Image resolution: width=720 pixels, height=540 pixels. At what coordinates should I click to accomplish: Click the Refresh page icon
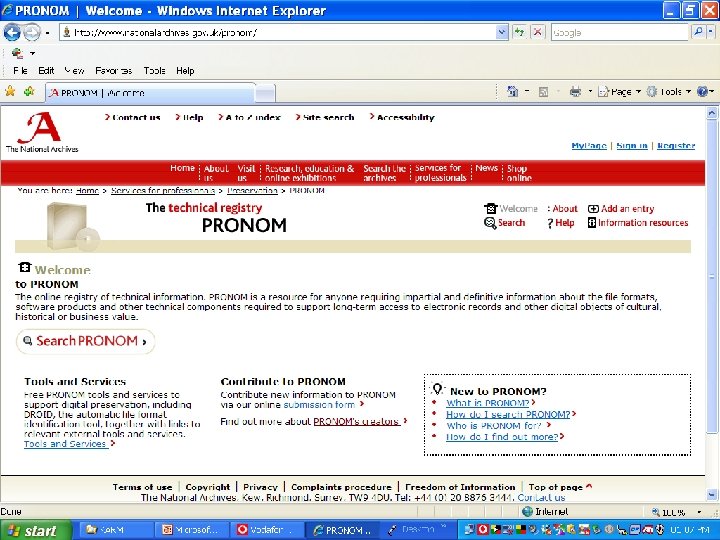[x=519, y=32]
